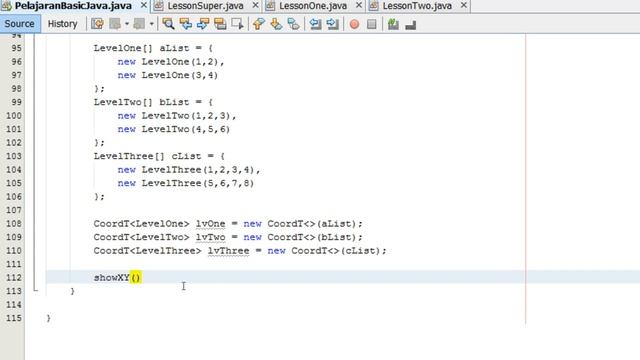This screenshot has height=360, width=640.
Task: Jump to Last Edit location icon
Action: [97, 24]
